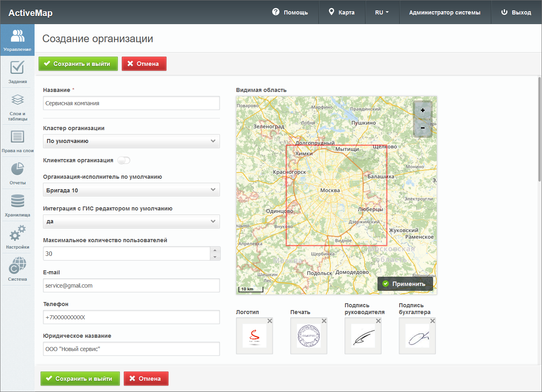Go to Карта in top menu
The width and height of the screenshot is (542, 392).
(x=342, y=12)
